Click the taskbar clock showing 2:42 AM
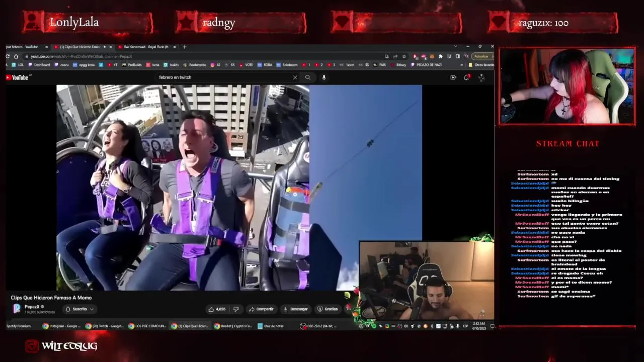The image size is (644, 362). (479, 326)
